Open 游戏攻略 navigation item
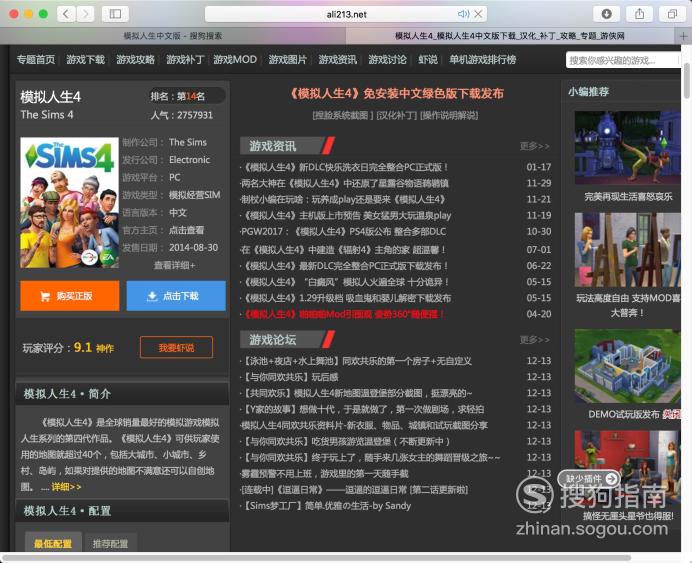 [x=135, y=60]
